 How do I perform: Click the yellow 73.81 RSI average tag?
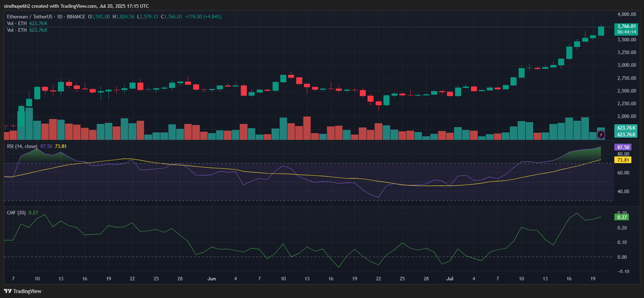click(623, 160)
